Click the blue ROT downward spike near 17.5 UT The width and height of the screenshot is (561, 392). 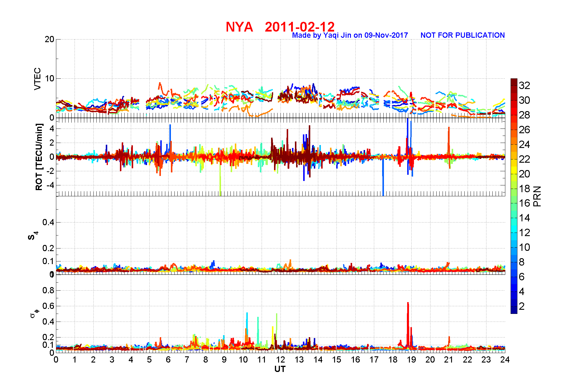pos(383,177)
